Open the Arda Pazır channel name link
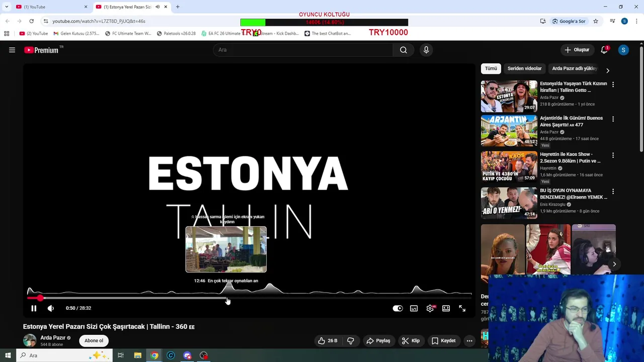 pos(53,338)
